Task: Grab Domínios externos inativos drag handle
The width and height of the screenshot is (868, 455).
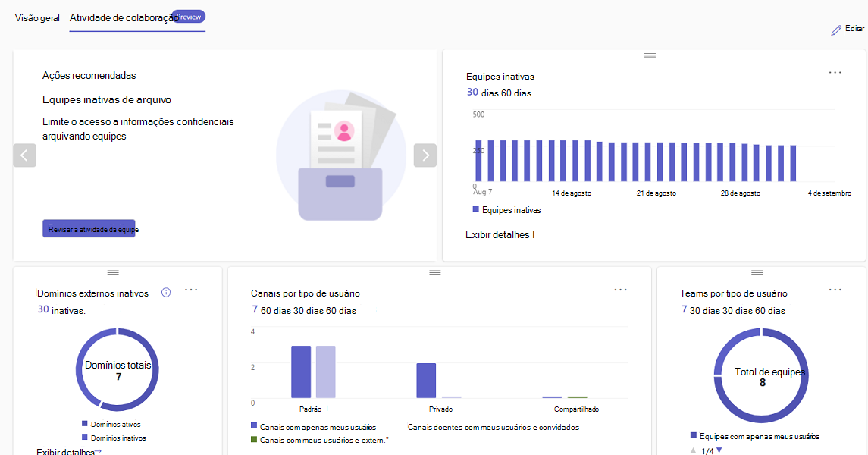Action: click(113, 272)
